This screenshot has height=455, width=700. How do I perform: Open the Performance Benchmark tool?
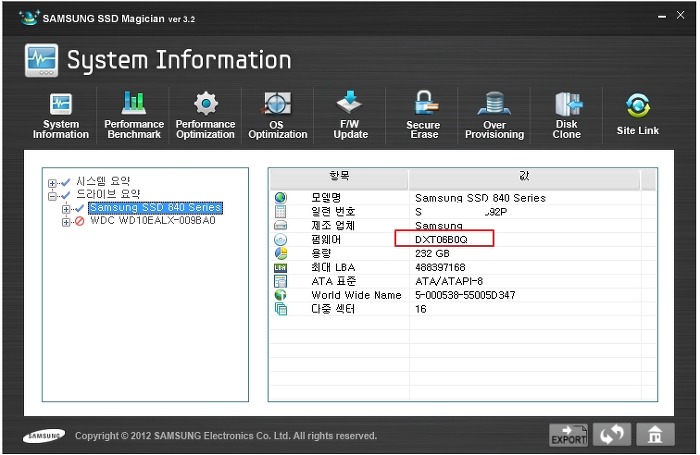(x=134, y=116)
